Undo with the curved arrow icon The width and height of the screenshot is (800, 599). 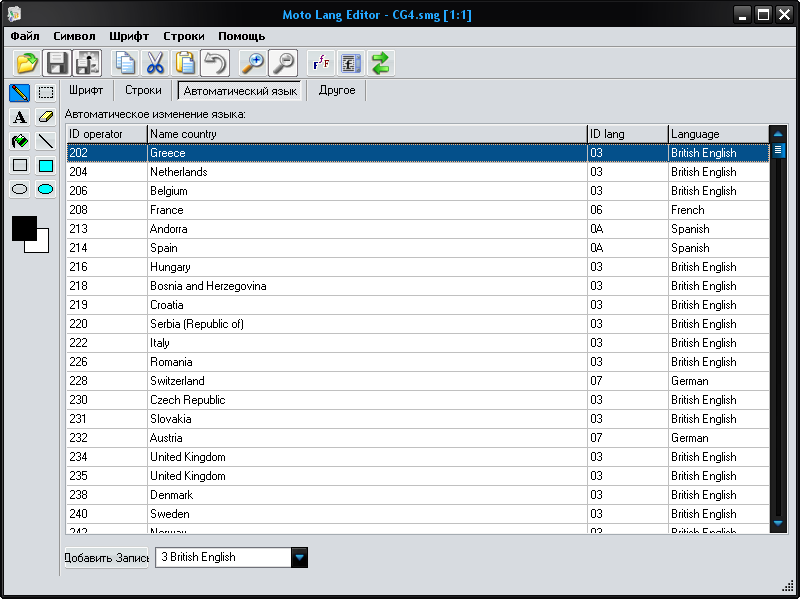pyautogui.click(x=215, y=63)
